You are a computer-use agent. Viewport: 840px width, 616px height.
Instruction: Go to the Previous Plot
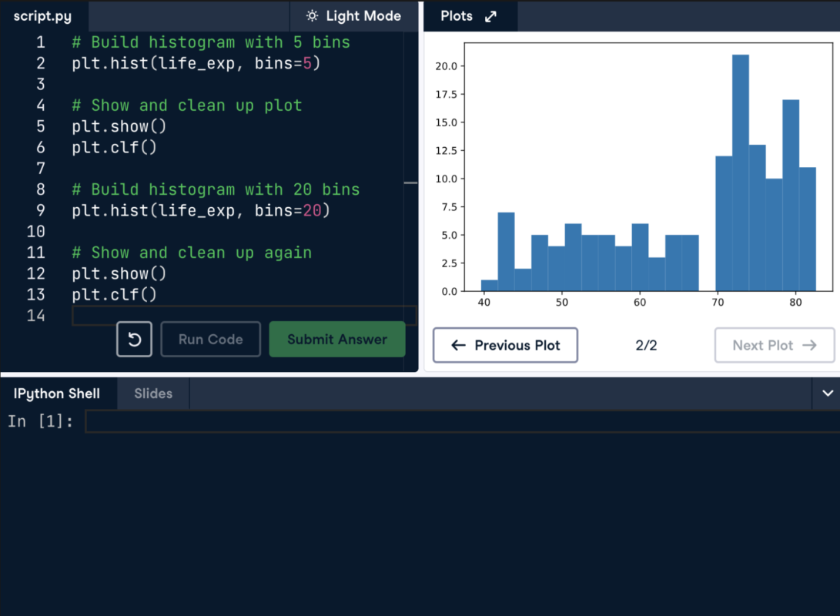pos(505,345)
